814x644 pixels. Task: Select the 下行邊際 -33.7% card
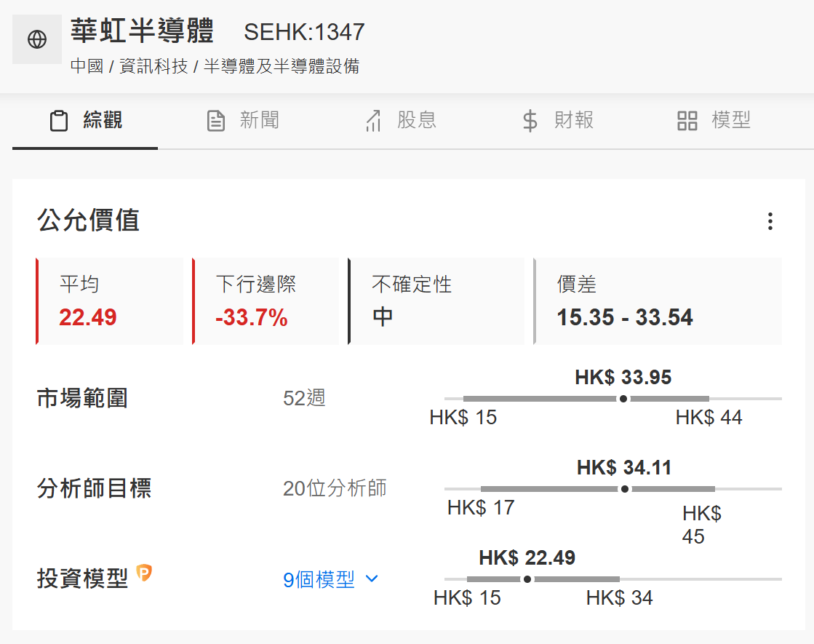point(266,301)
